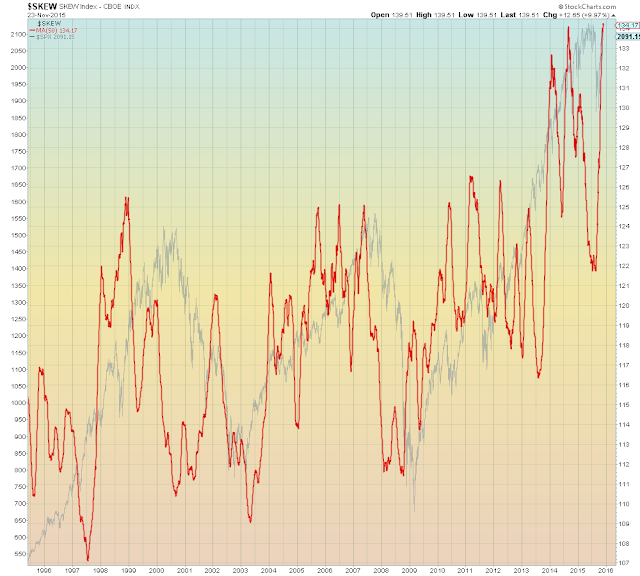Viewport: 640px width, 576px height.
Task: Click the chart date 23-Nov-2015
Action: [46, 15]
